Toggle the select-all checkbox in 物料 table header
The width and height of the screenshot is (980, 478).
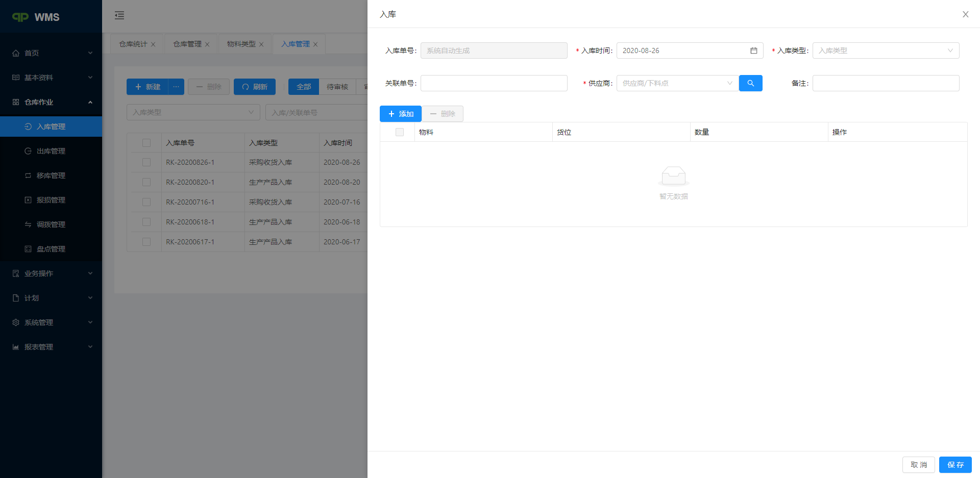[400, 132]
